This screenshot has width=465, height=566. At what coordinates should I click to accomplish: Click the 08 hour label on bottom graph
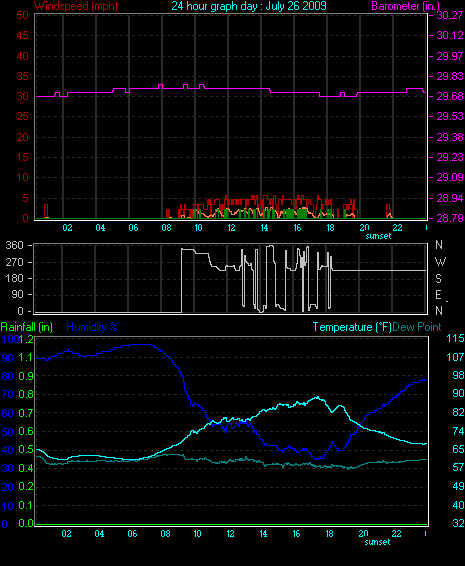pyautogui.click(x=165, y=534)
